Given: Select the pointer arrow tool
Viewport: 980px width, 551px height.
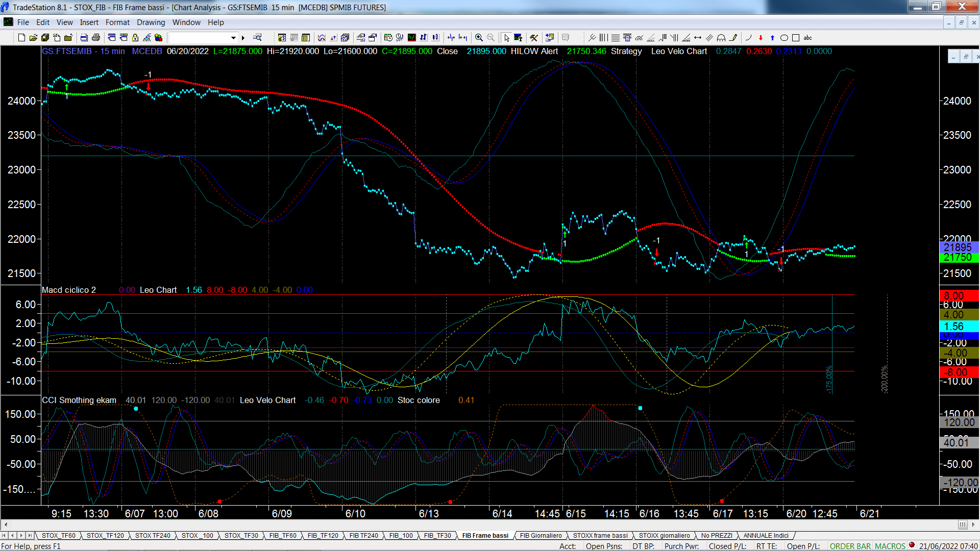Looking at the screenshot, I should coord(506,38).
